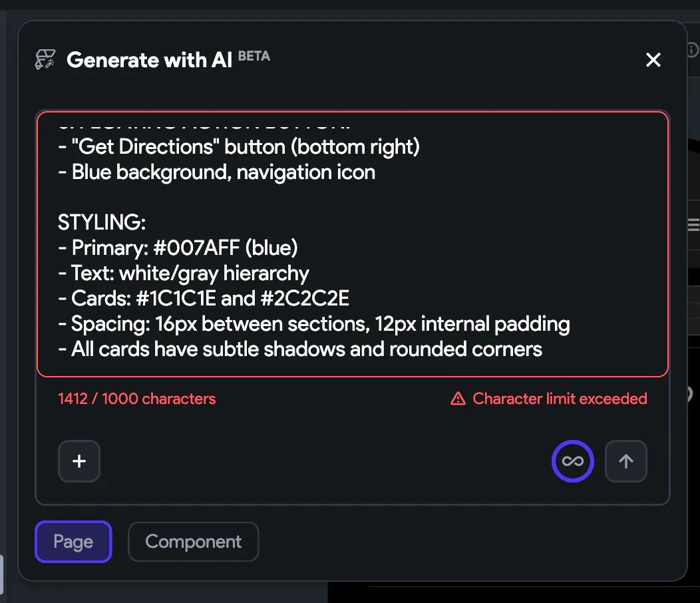Select the Page generation option
Image resolution: width=700 pixels, height=603 pixels.
tap(73, 542)
